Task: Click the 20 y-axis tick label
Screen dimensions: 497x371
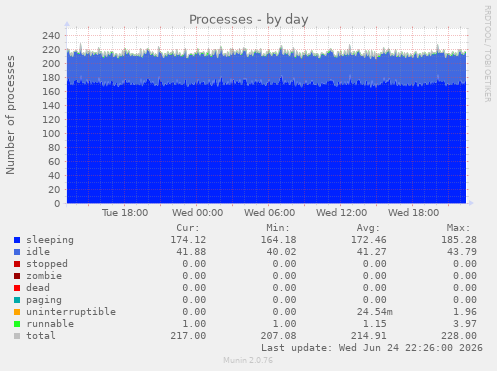Action: pos(54,190)
